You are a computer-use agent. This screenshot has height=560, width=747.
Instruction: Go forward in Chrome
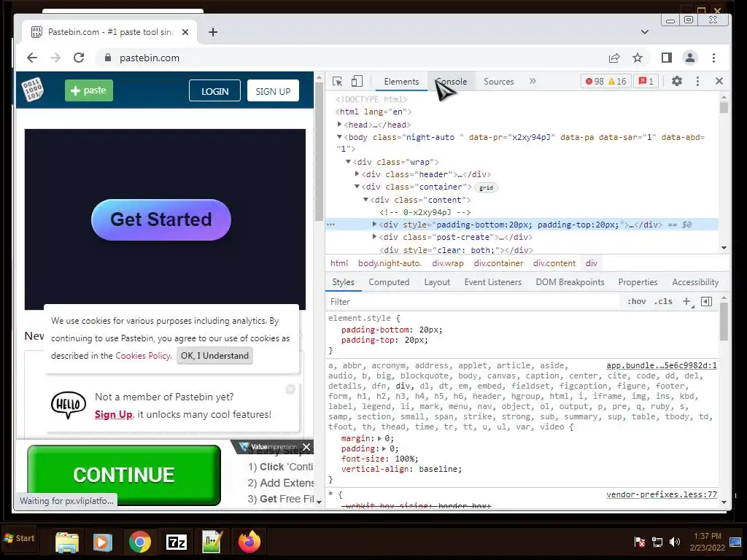tap(55, 58)
